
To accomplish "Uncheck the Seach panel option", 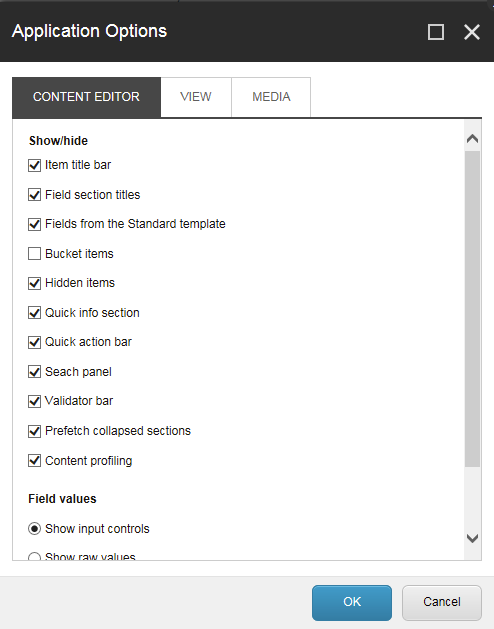I will (x=35, y=372).
